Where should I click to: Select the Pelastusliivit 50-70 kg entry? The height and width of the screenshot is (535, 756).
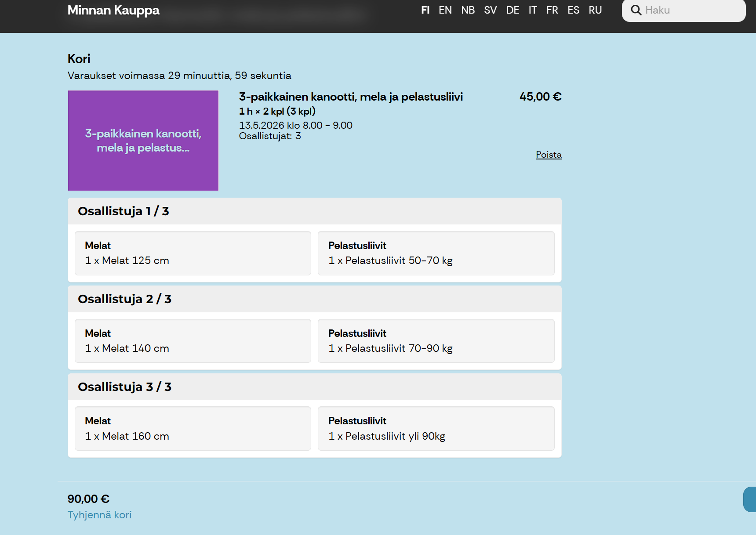pos(436,253)
